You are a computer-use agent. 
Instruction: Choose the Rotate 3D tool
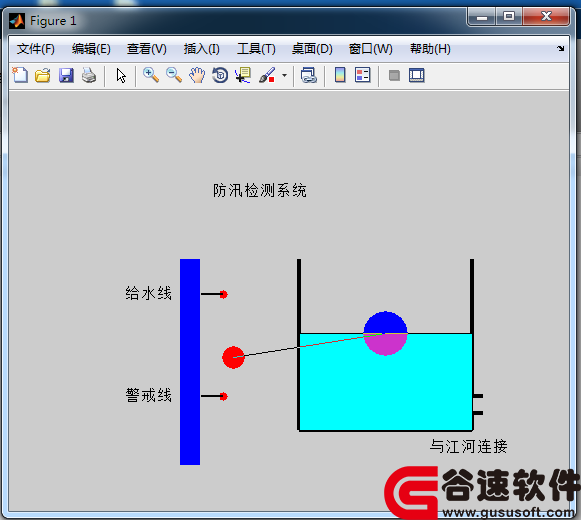(220, 75)
